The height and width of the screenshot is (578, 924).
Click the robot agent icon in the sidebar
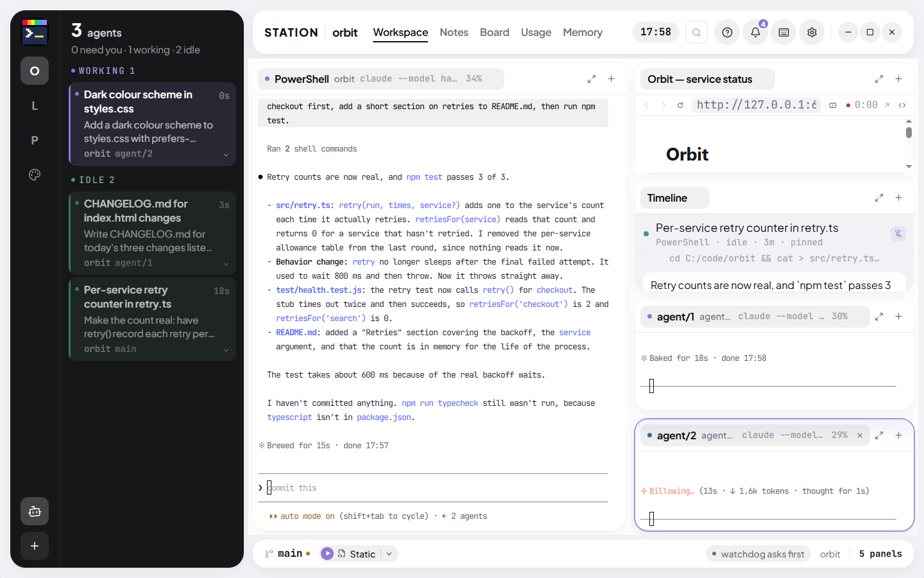click(x=35, y=511)
